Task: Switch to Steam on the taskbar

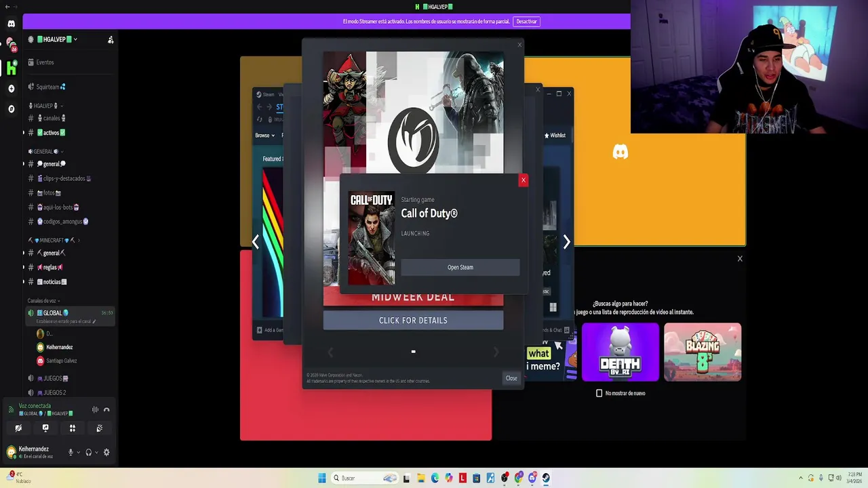Action: [x=546, y=479]
